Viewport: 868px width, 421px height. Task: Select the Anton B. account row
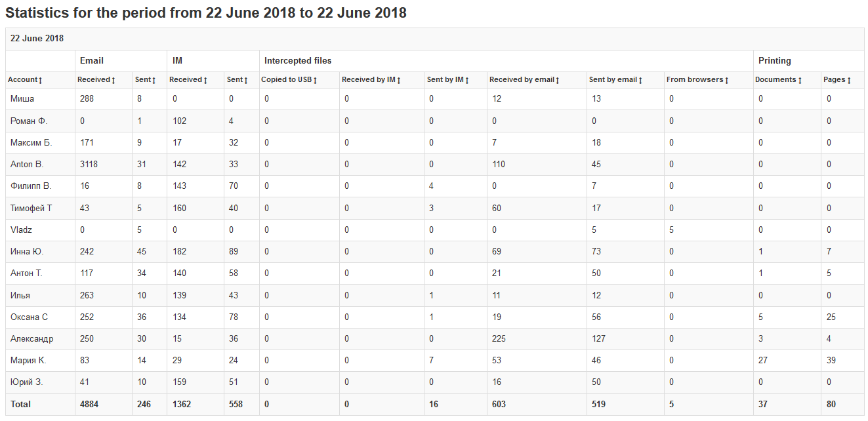click(x=27, y=165)
